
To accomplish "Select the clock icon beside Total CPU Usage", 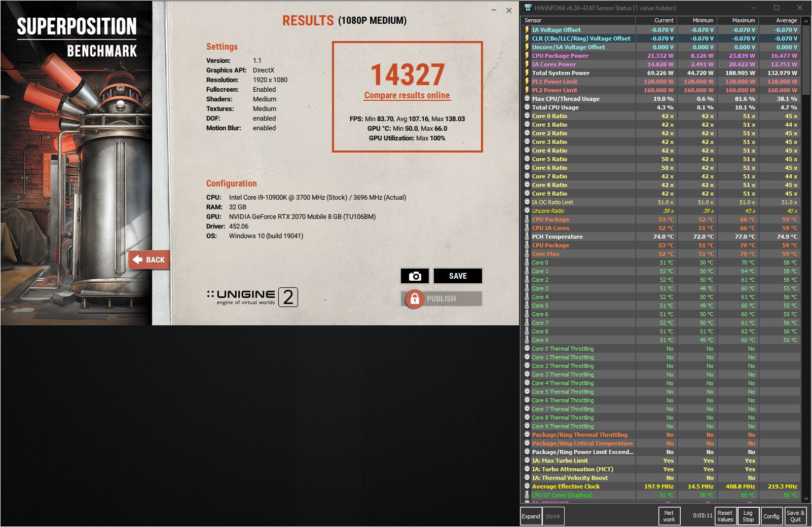I will click(527, 107).
